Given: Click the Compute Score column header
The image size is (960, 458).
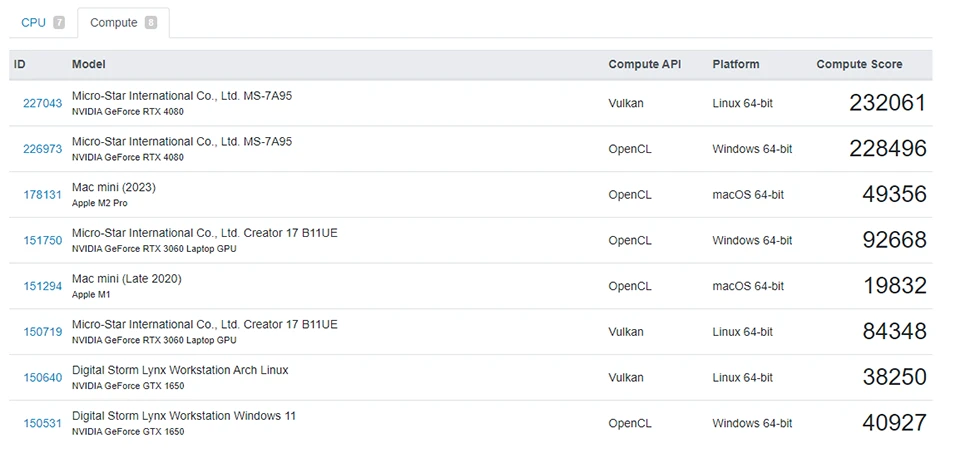Looking at the screenshot, I should pyautogui.click(x=859, y=64).
